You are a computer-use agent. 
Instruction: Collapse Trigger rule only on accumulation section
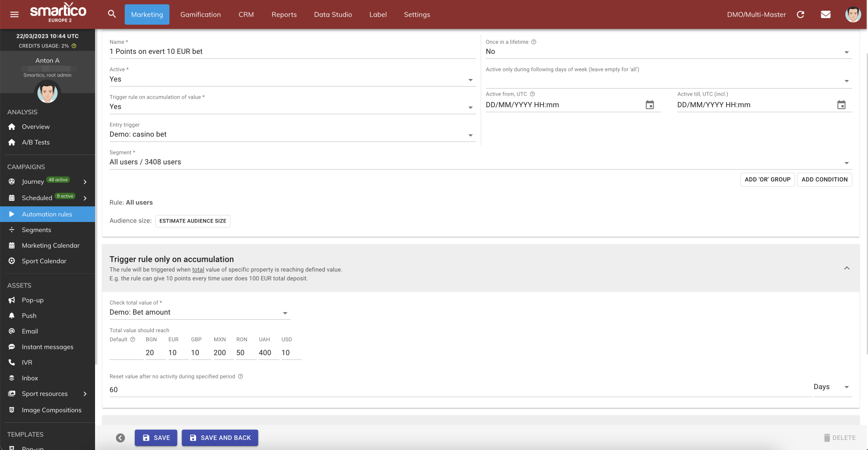[x=846, y=268]
